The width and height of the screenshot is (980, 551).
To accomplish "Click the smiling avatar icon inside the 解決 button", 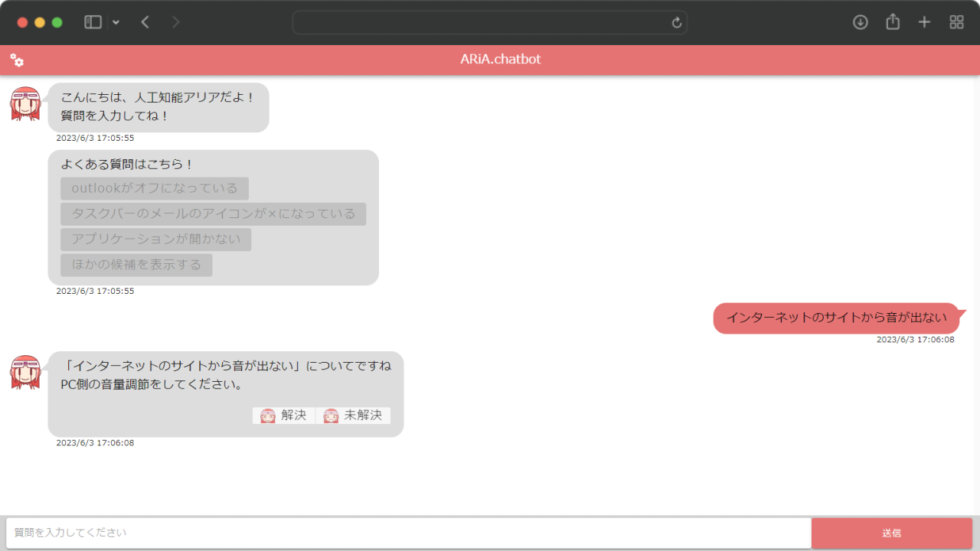I will tap(268, 415).
